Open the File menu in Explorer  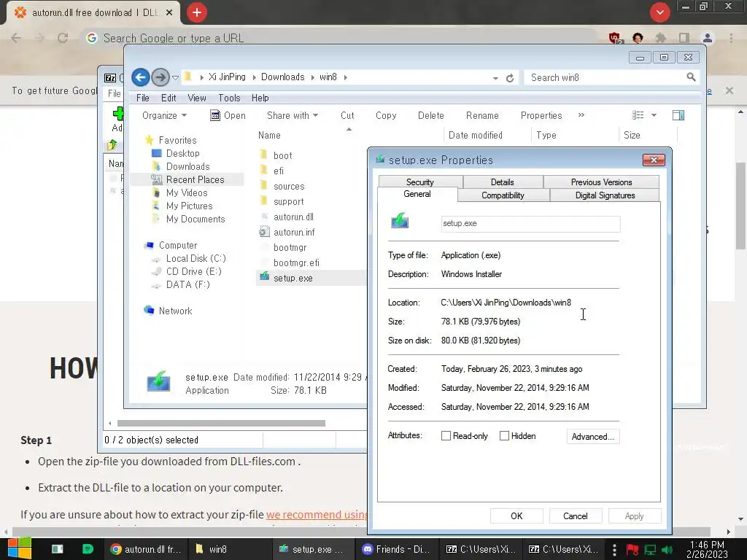(x=142, y=98)
